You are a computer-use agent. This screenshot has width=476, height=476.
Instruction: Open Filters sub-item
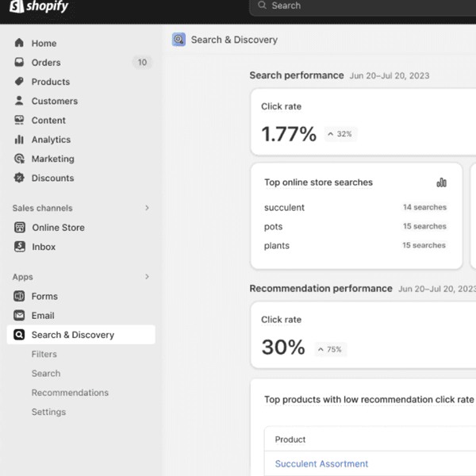click(44, 354)
